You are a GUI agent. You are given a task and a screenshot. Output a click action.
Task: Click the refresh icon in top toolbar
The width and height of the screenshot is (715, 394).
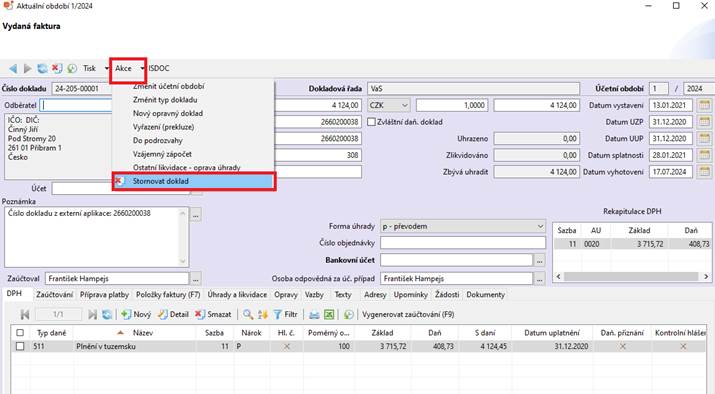point(42,68)
